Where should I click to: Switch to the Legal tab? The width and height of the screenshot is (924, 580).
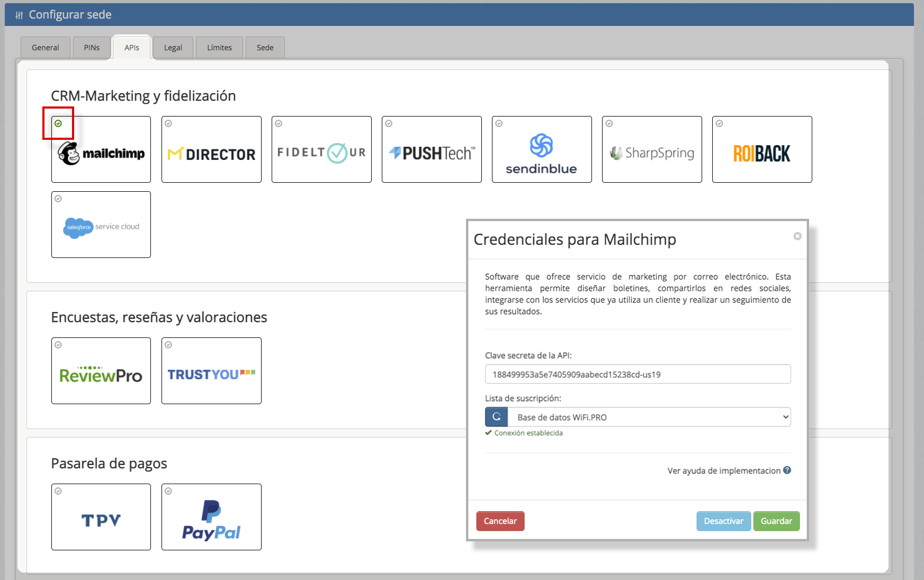pos(173,48)
